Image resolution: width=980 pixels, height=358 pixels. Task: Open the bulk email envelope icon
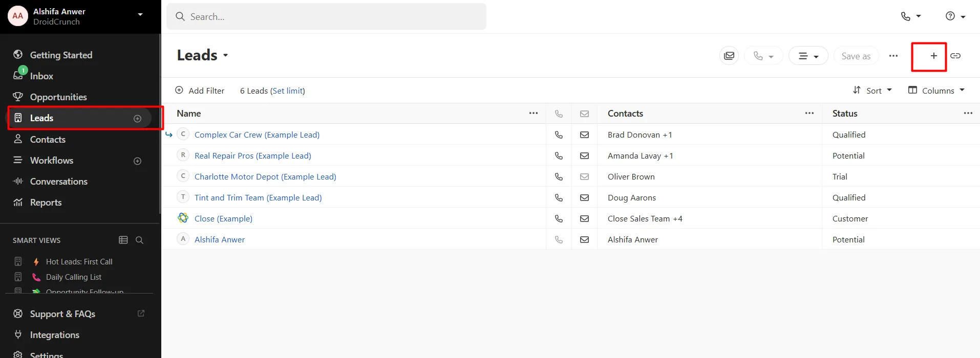click(729, 56)
